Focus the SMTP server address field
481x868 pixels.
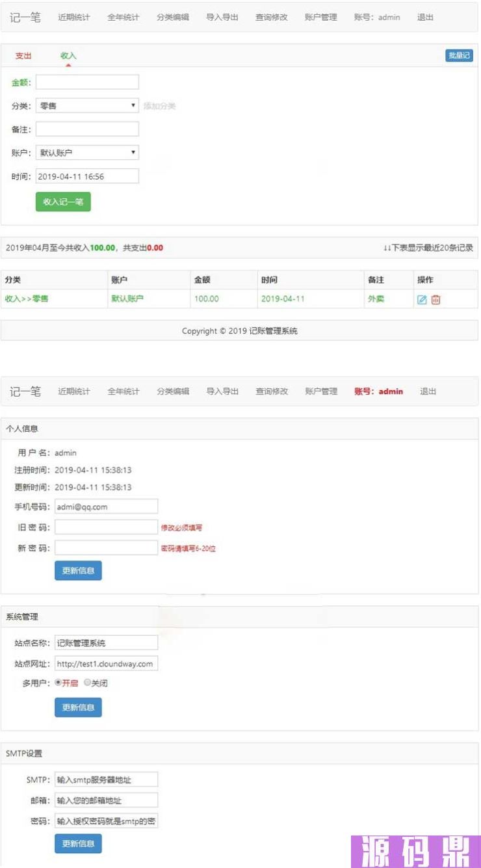coord(106,780)
